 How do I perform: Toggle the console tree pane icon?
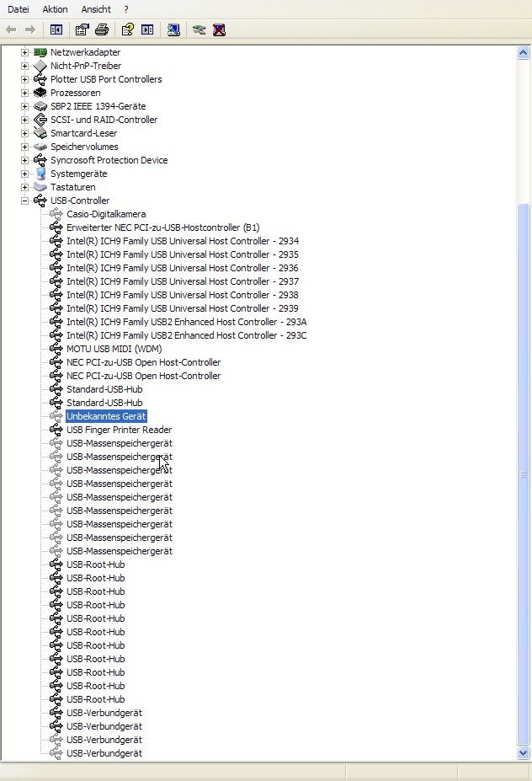click(x=56, y=29)
